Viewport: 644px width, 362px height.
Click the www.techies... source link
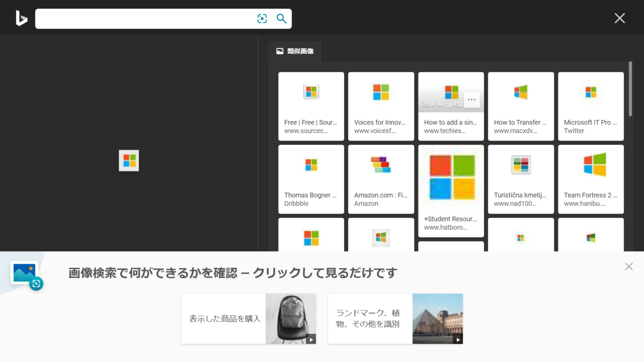(x=445, y=131)
